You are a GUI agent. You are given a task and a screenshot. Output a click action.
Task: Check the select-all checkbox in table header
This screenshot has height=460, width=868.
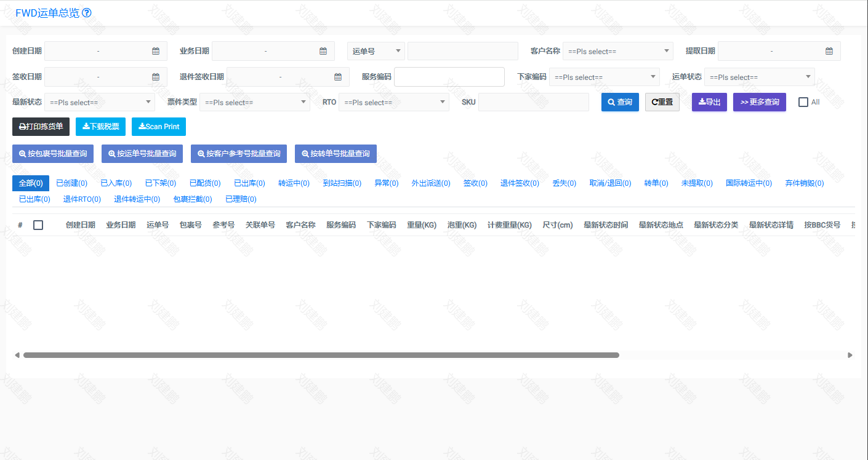click(38, 225)
